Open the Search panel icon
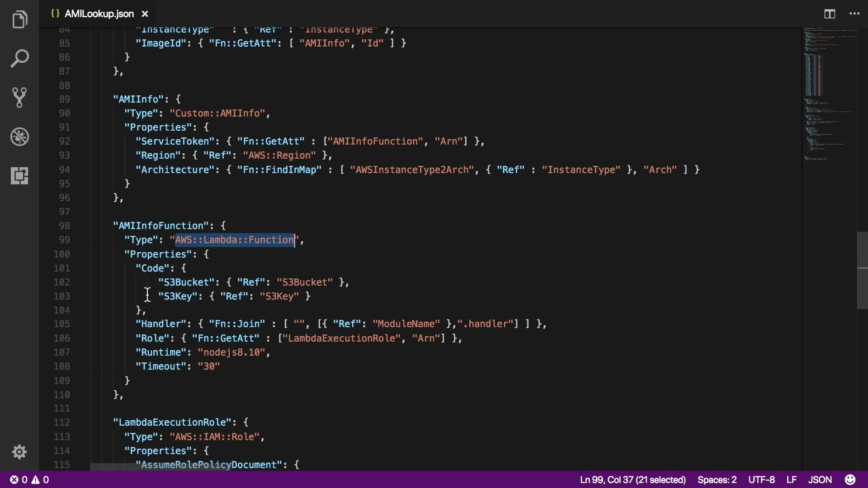This screenshot has width=868, height=488. pos(19,58)
